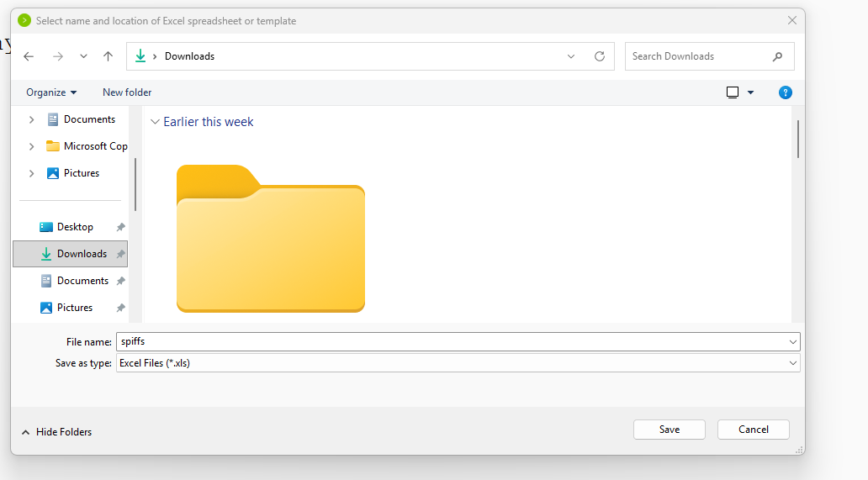
Task: Click New folder in toolbar
Action: 127,92
